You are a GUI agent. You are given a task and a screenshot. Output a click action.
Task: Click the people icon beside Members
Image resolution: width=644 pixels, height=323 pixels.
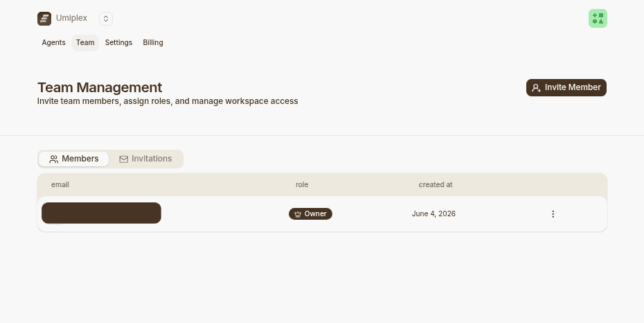54,159
